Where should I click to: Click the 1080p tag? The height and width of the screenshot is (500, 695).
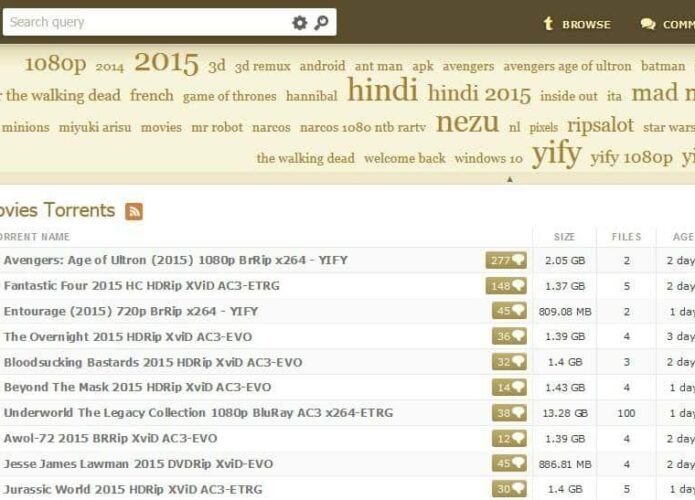(55, 64)
